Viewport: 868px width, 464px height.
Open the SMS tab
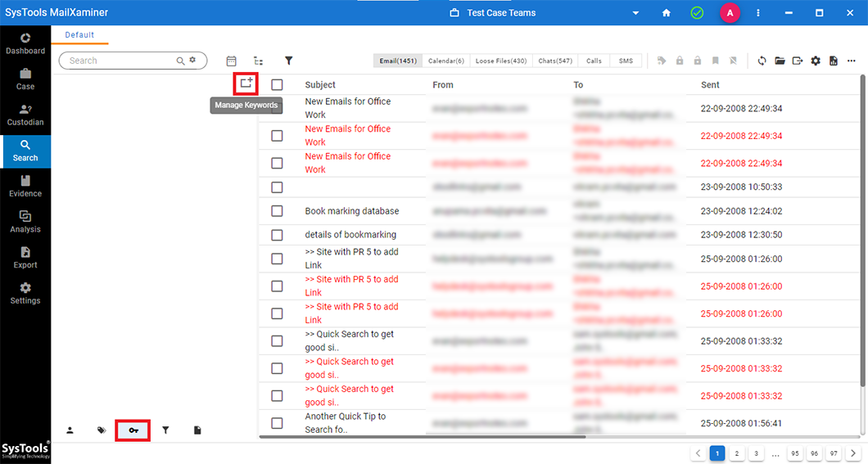[x=626, y=61]
